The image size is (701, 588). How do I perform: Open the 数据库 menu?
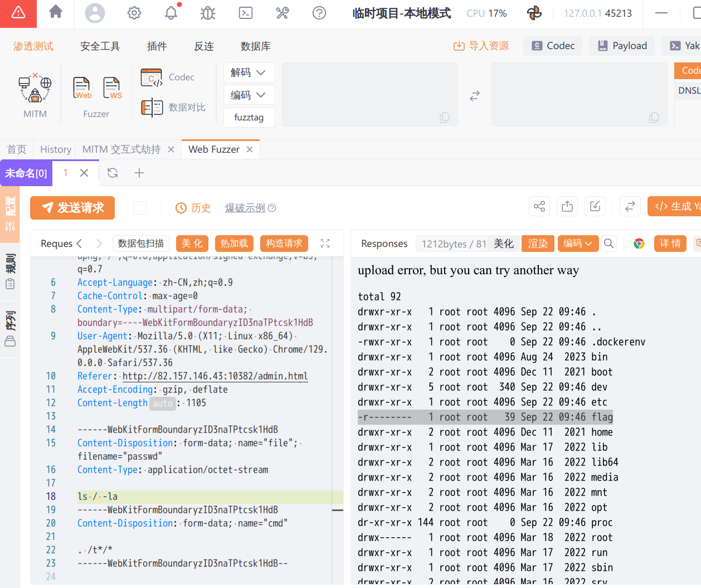click(x=256, y=46)
